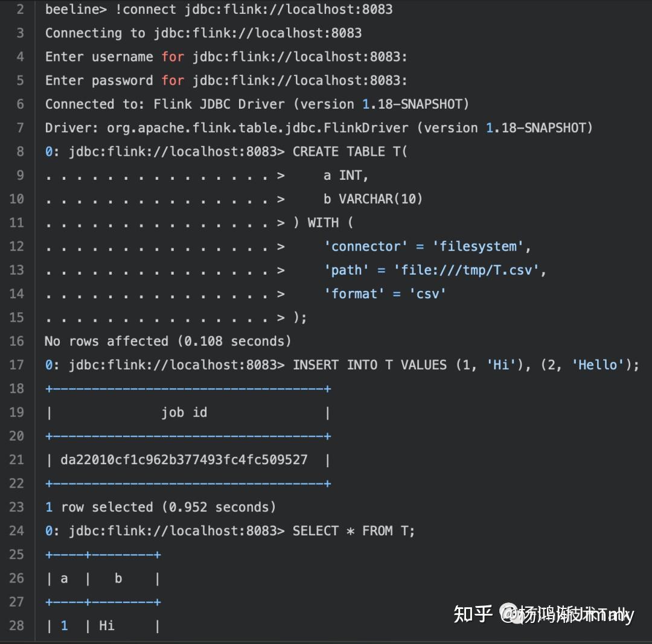Click the author name watermark text
Image resolution: width=652 pixels, height=644 pixels.
pyautogui.click(x=567, y=614)
